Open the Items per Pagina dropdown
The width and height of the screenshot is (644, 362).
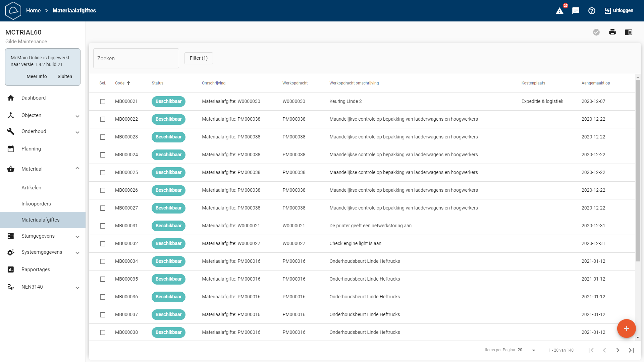(527, 350)
